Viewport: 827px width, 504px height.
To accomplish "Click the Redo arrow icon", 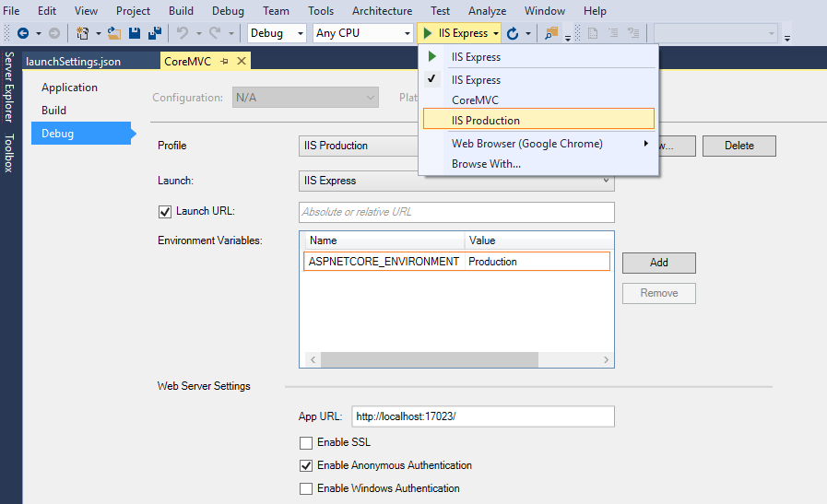I will 215,33.
